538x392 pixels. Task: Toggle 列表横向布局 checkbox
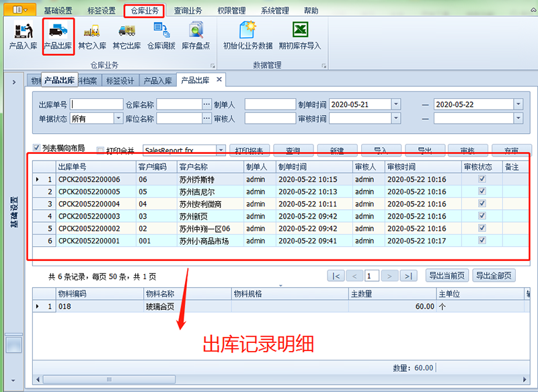click(x=36, y=147)
